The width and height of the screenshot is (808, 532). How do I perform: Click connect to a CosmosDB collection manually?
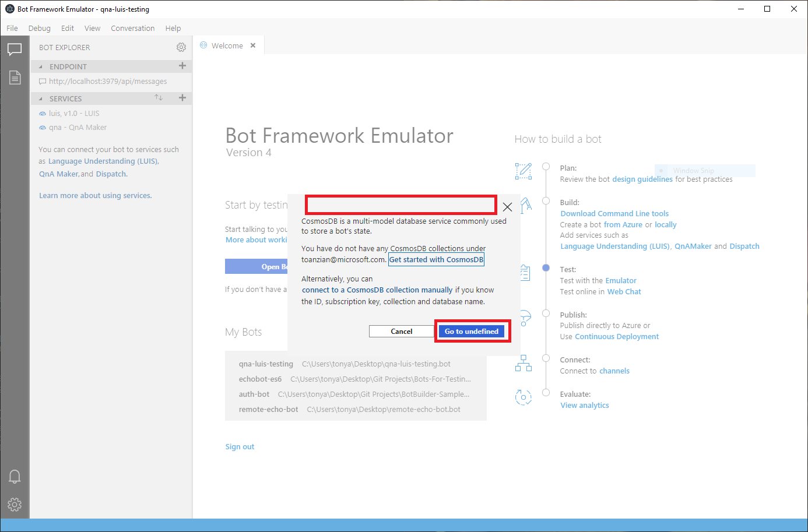[x=377, y=290]
